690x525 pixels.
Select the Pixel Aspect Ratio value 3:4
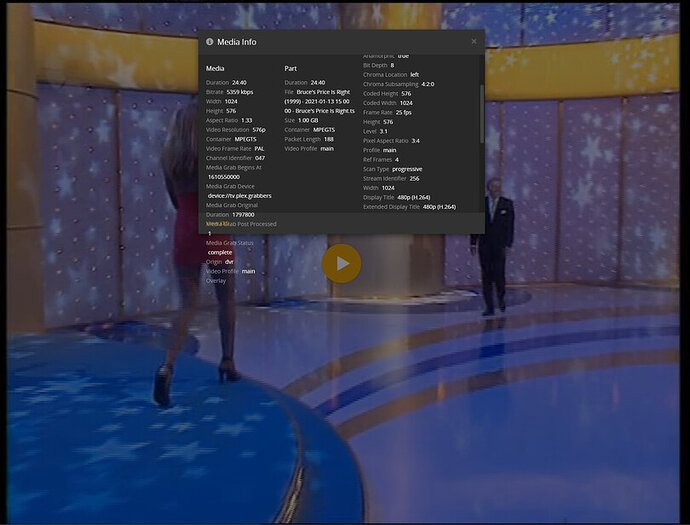415,141
